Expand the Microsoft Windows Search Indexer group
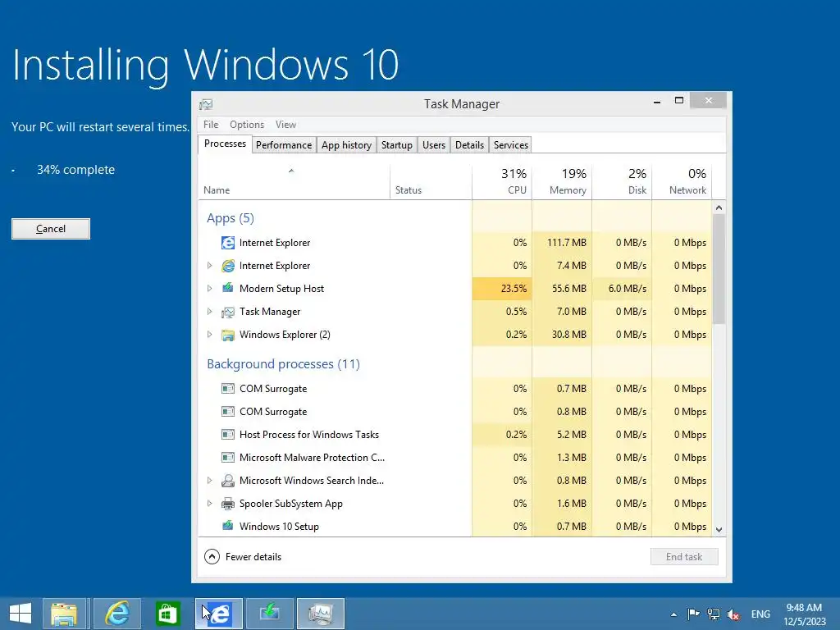 (209, 481)
